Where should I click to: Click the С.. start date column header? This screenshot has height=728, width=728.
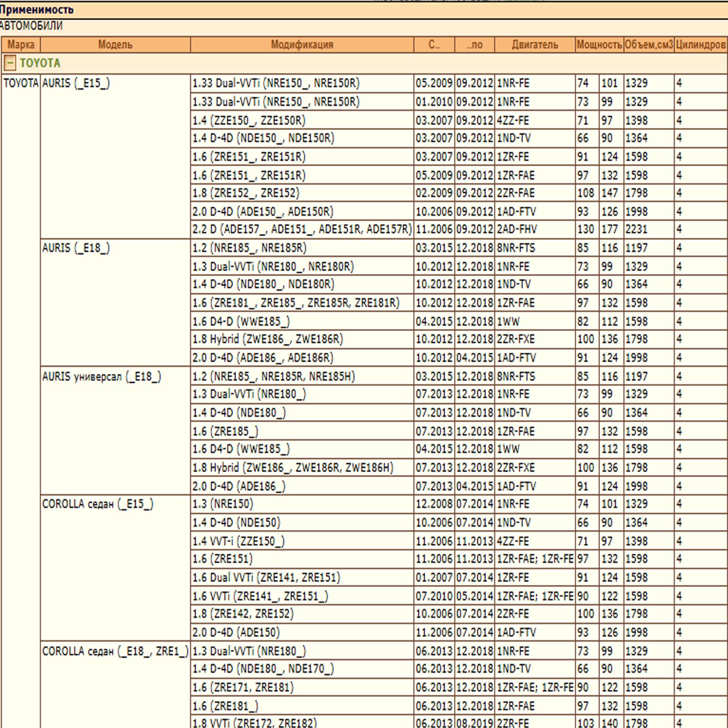pyautogui.click(x=434, y=45)
